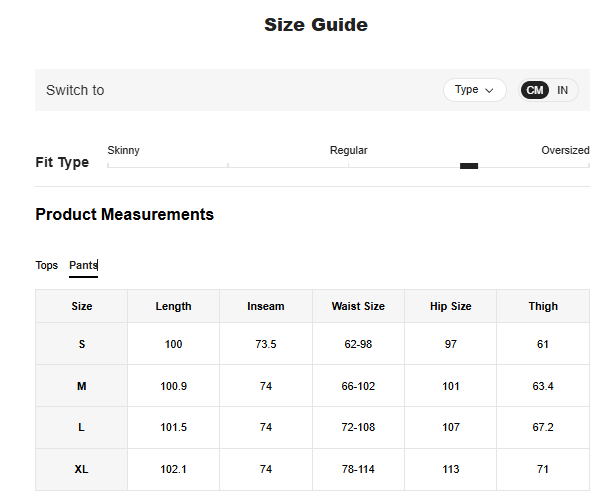The height and width of the screenshot is (499, 608).
Task: Click the Fit Type slider marker
Action: [x=468, y=166]
